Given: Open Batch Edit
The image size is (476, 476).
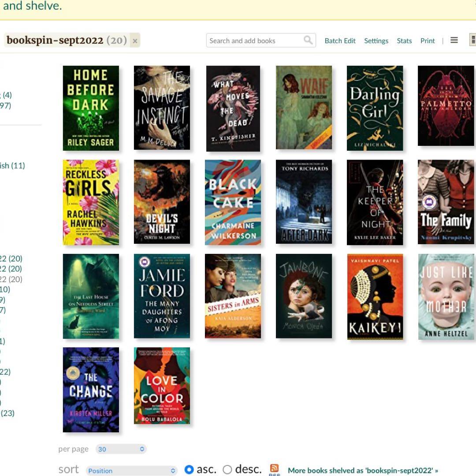Looking at the screenshot, I should pos(340,41).
